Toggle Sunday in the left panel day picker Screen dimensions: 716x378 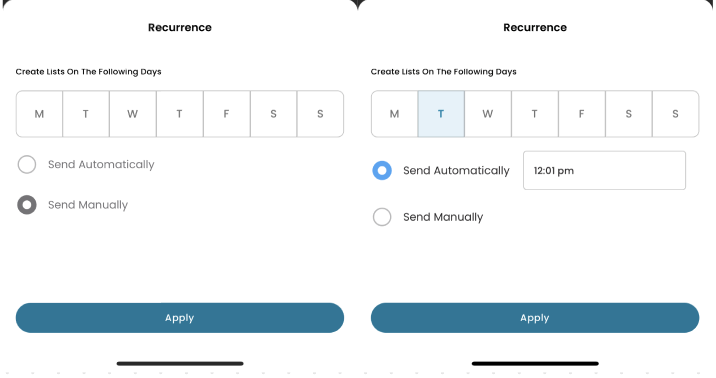[x=321, y=114]
